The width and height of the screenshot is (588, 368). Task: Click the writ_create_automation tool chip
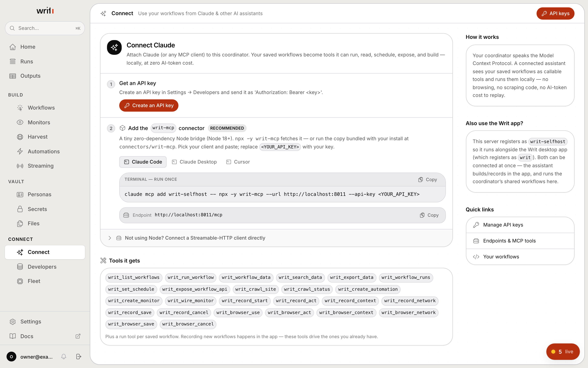(368, 289)
